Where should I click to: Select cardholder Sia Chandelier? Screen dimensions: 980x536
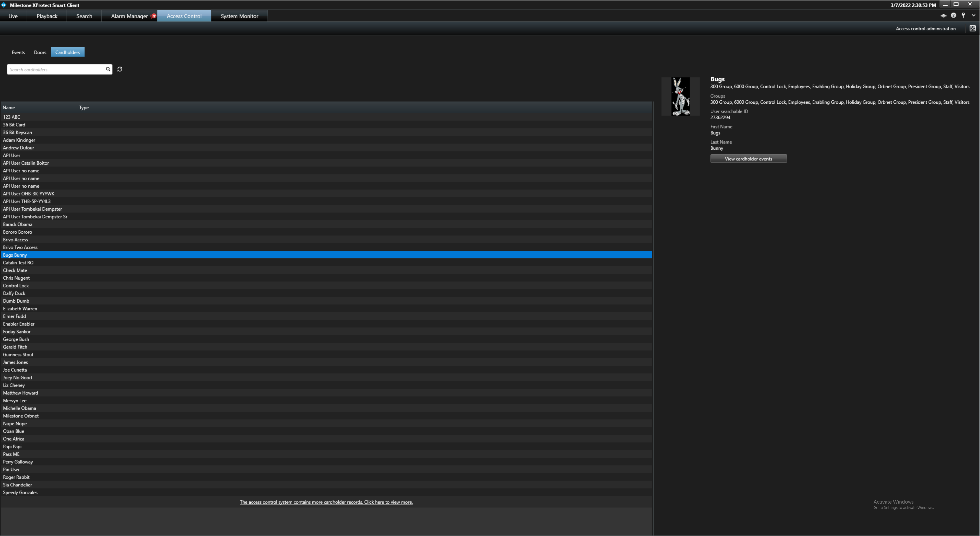[326, 485]
